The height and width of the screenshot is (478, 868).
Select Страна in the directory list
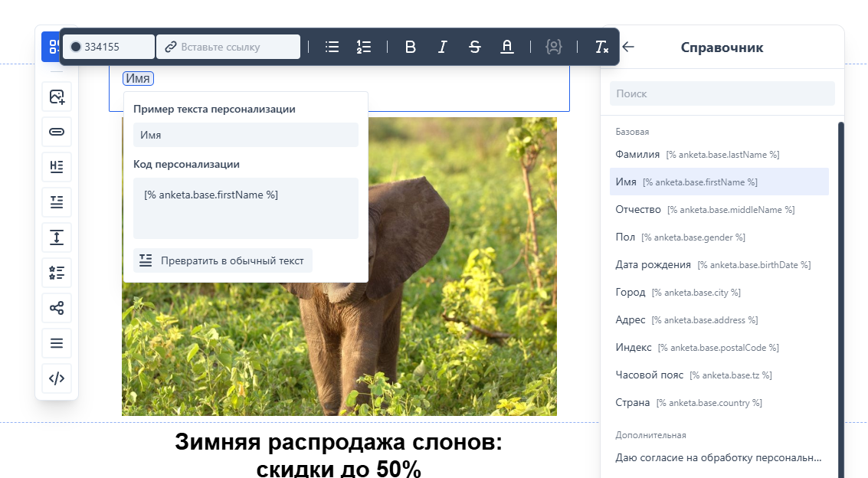pyautogui.click(x=719, y=403)
